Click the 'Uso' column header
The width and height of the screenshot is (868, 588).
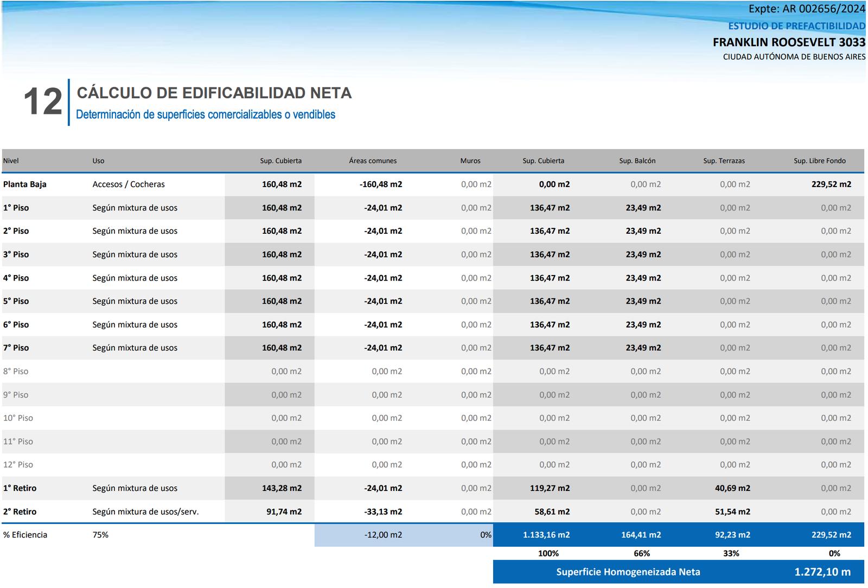click(x=98, y=161)
